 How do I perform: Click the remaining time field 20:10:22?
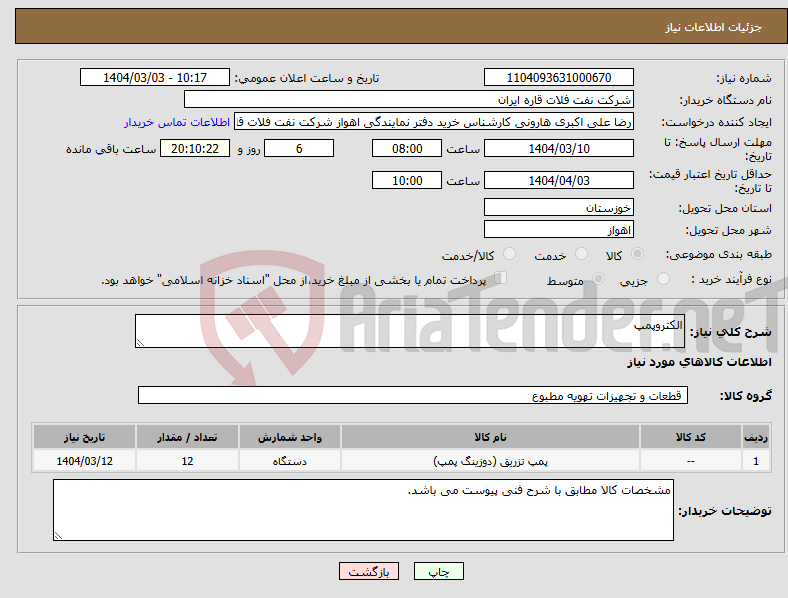click(195, 149)
